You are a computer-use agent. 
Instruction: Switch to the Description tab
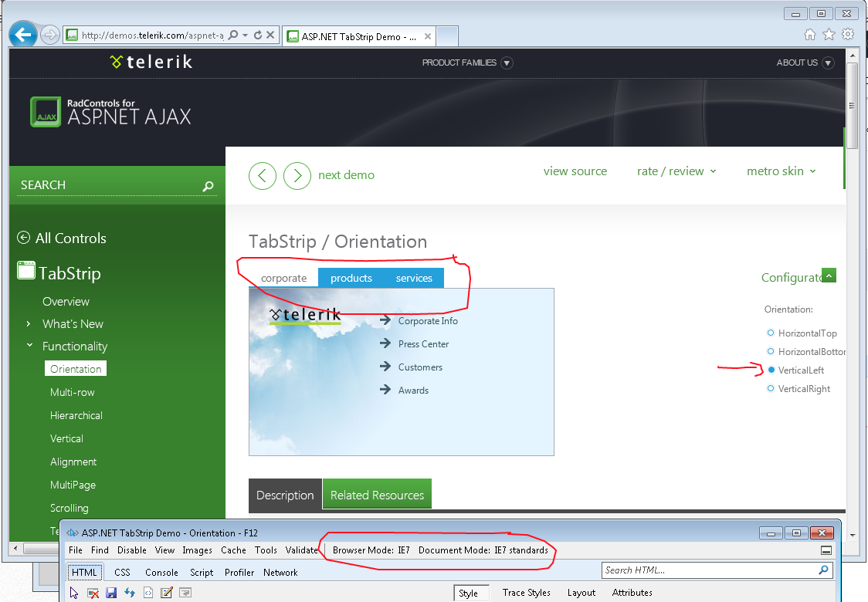[285, 495]
